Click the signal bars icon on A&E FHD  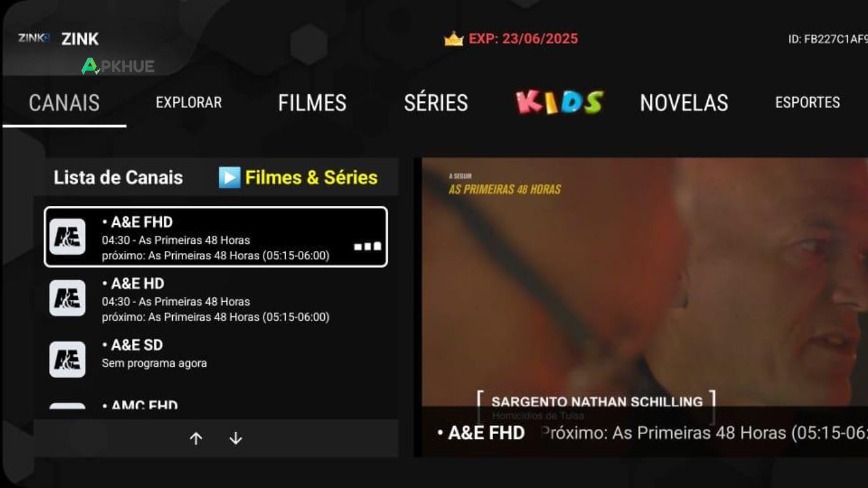368,246
